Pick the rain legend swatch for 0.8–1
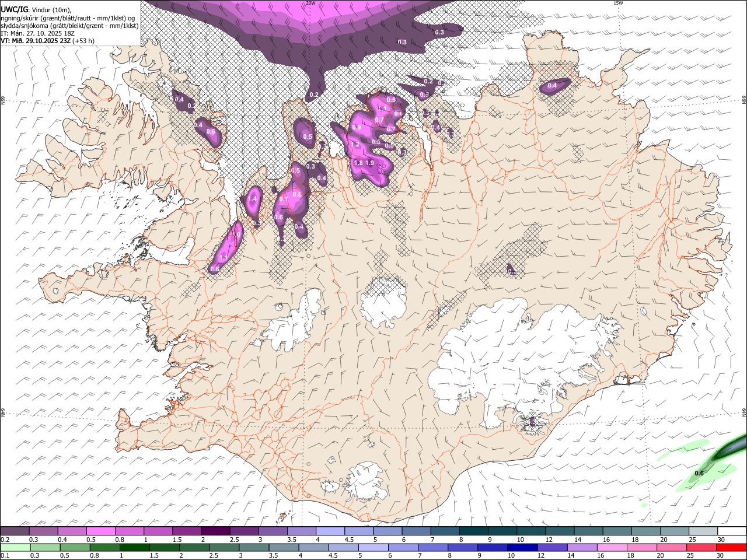Image resolution: width=747 pixels, height=560 pixels. [104, 547]
